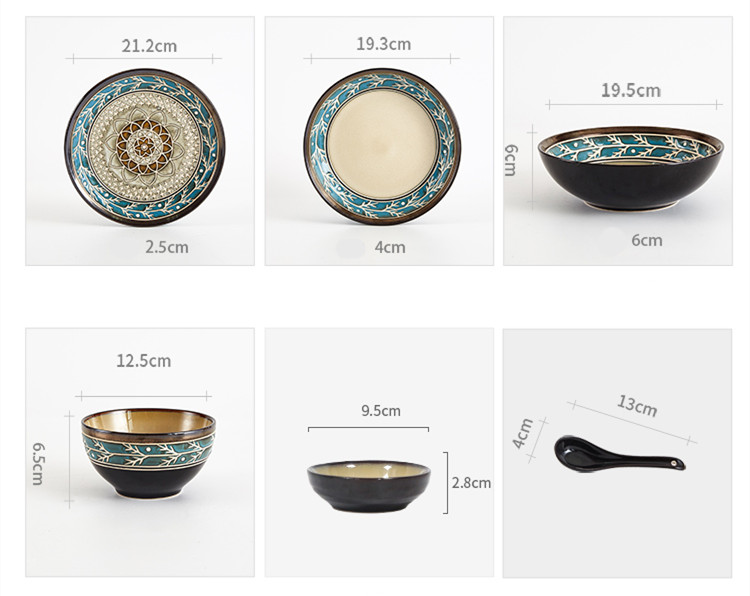This screenshot has height=596, width=750.
Task: Click the small black sauce dish
Action: point(369,486)
